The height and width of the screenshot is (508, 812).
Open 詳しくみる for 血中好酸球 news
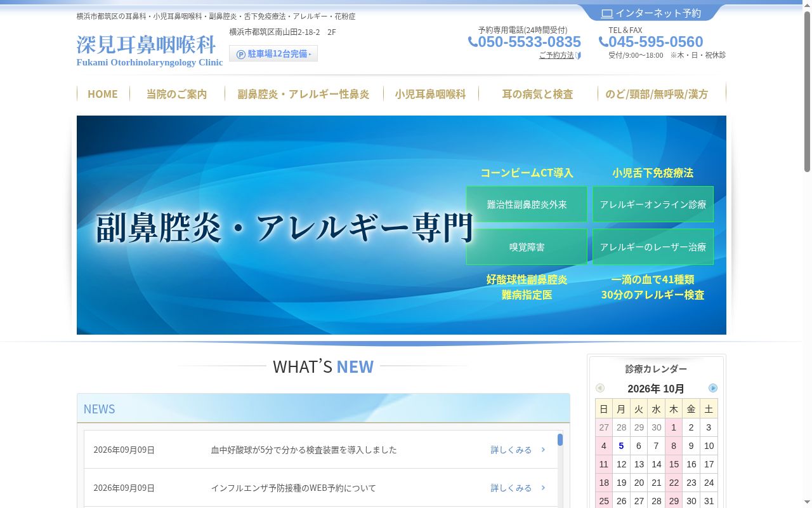pyautogui.click(x=511, y=450)
